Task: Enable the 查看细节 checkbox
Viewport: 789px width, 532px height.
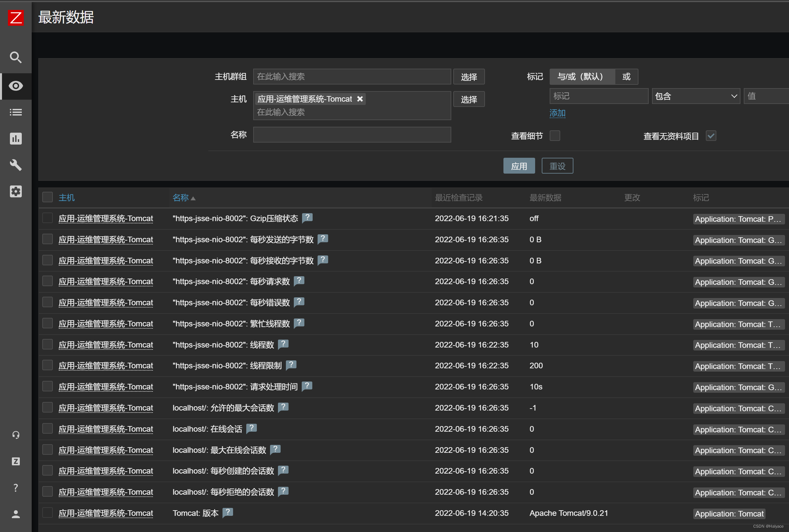Action: point(555,135)
